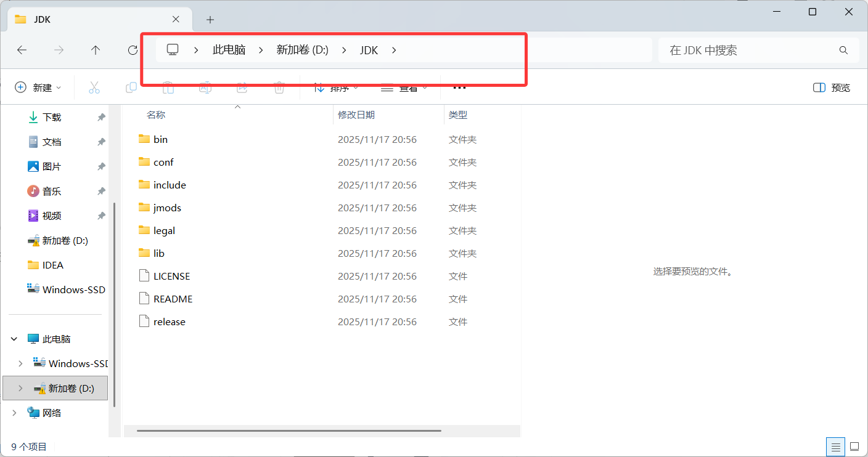Switch to details view in status bar

pyautogui.click(x=835, y=447)
